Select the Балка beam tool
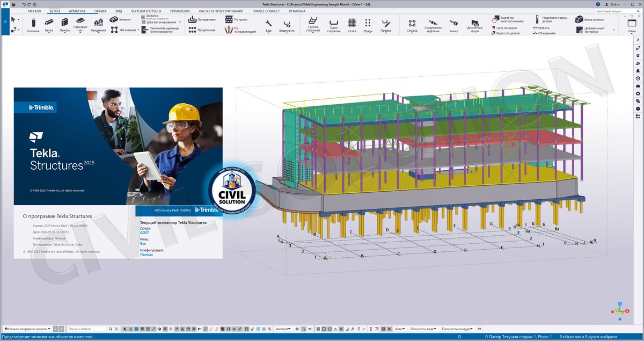Screen dimensions: 644x341 [49, 25]
